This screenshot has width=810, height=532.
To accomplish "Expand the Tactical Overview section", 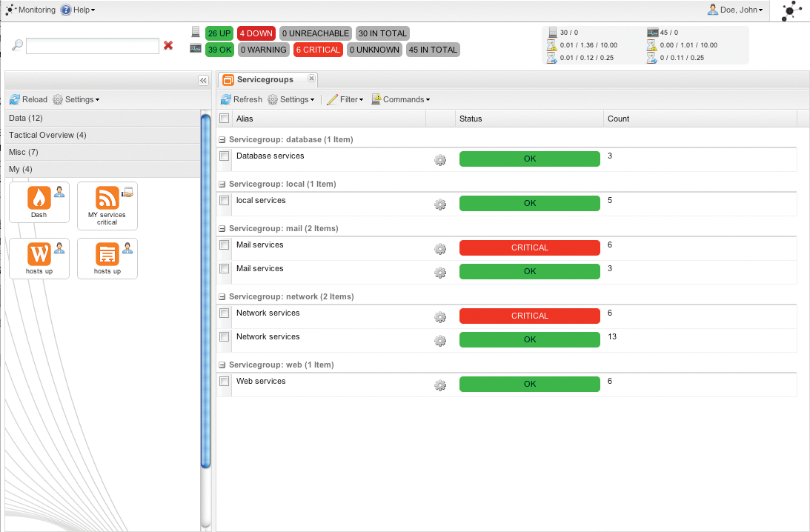I will click(47, 135).
